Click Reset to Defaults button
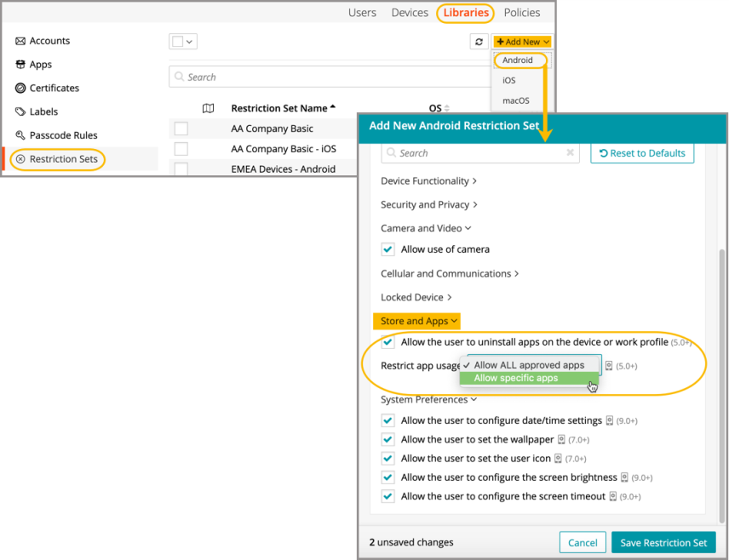Image resolution: width=729 pixels, height=560 pixels. (642, 153)
